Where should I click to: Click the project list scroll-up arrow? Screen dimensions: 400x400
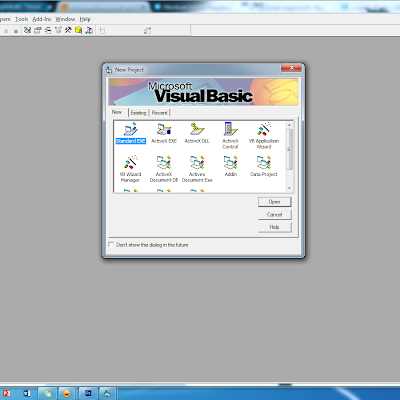[289, 125]
